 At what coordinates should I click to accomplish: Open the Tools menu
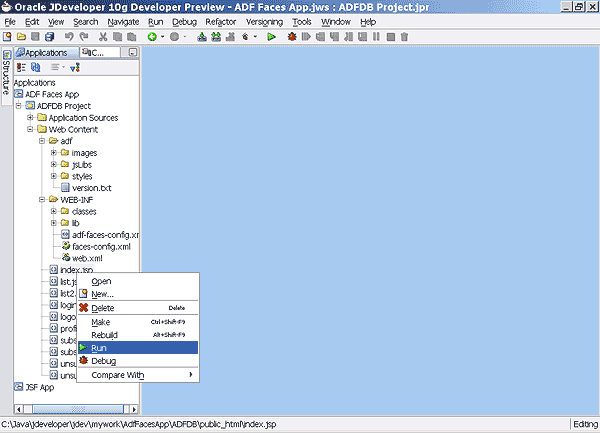(x=302, y=22)
